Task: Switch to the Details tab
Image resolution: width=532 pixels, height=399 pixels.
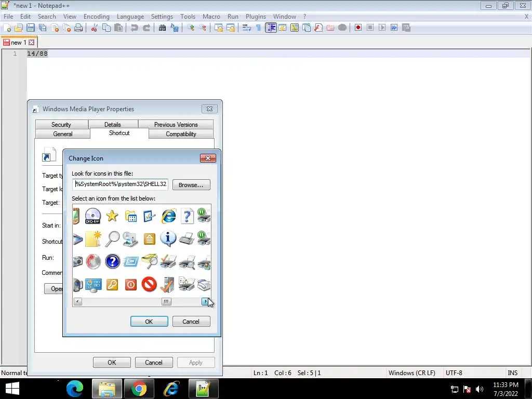Action: tap(113, 125)
